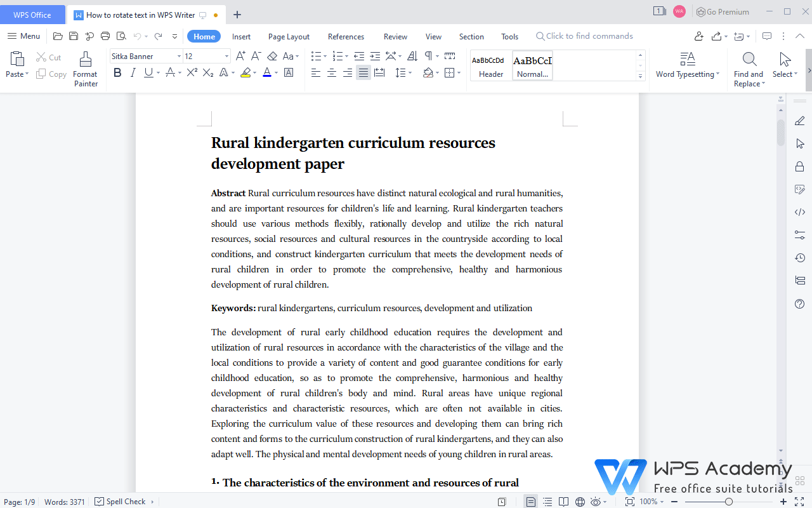Toggle the justified alignment

coord(363,72)
